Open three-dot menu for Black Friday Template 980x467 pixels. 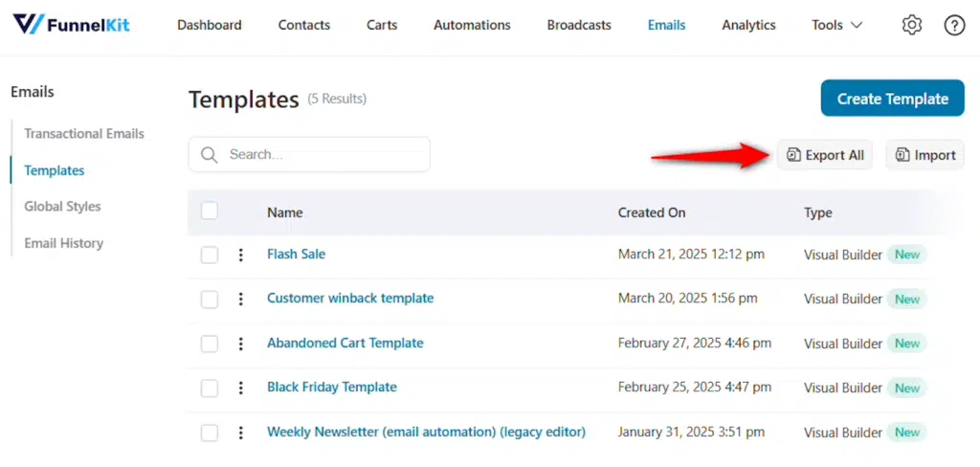tap(240, 388)
